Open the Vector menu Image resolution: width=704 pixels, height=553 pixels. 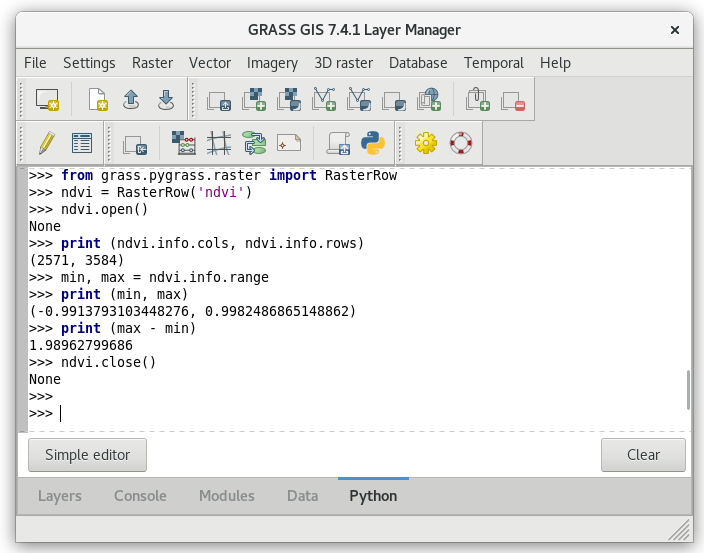click(210, 63)
